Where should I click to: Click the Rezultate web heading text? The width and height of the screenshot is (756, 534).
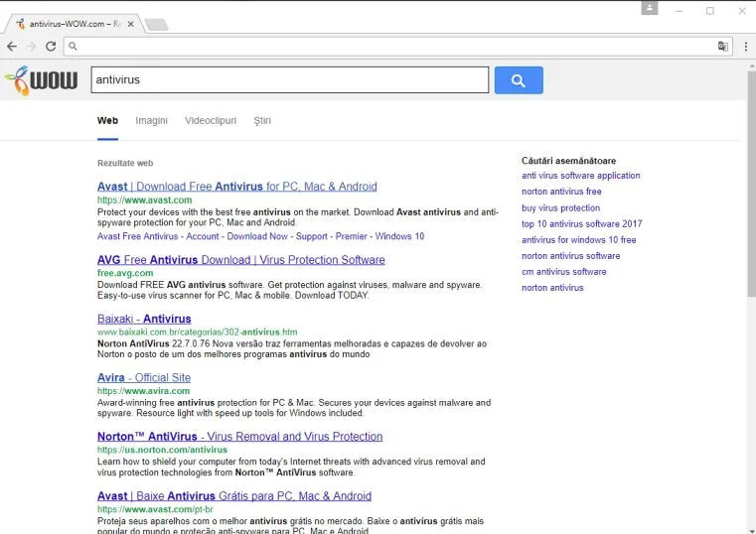click(x=125, y=163)
